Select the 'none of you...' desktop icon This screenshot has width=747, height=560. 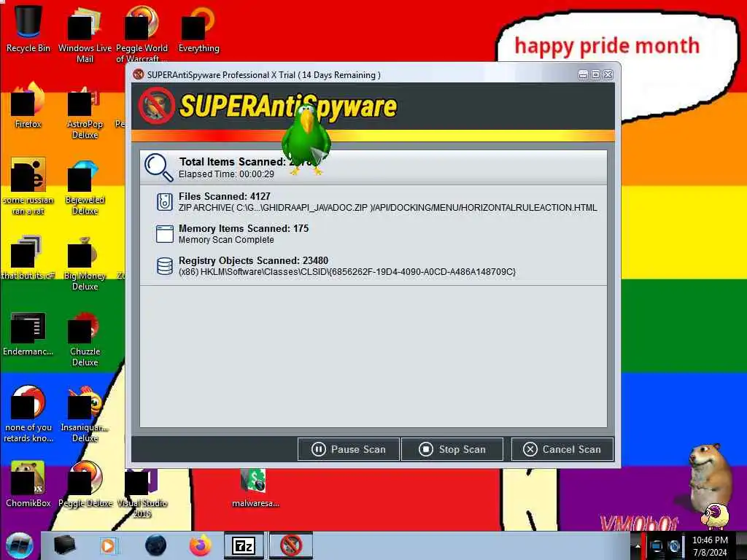pos(28,414)
